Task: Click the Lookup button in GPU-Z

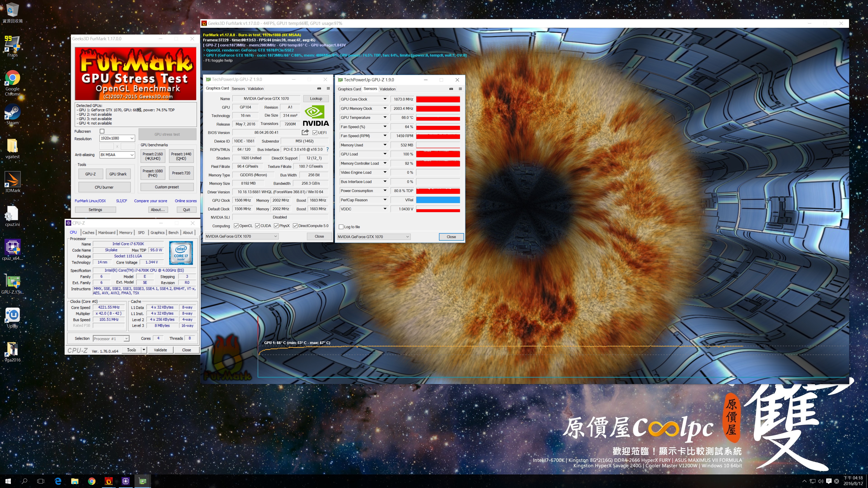Action: (x=316, y=98)
